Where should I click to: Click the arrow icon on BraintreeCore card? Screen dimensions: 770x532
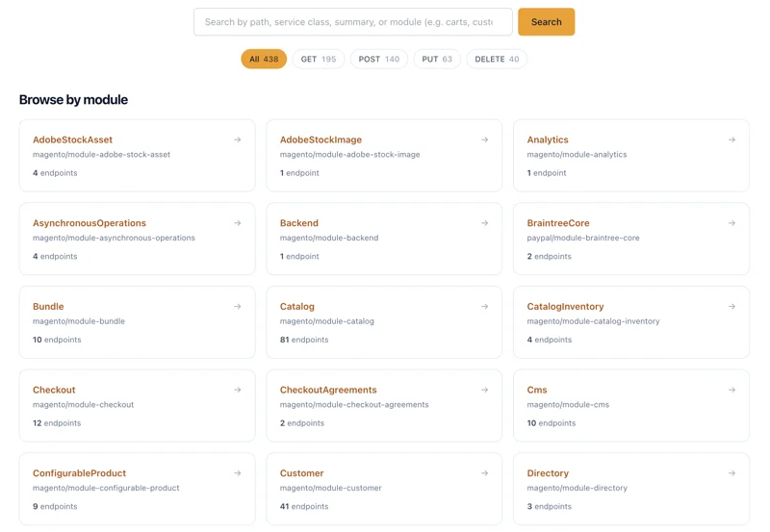point(731,223)
